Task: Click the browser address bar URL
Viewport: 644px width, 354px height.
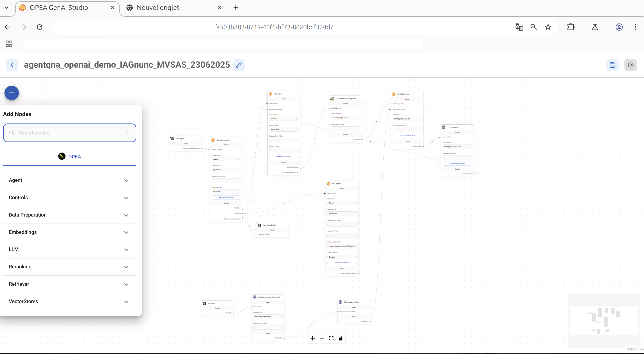Action: 275,27
